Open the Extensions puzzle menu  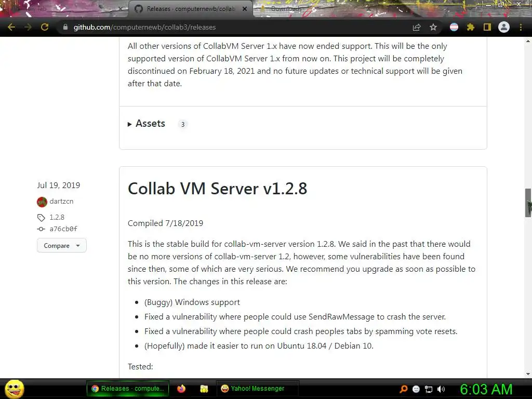[x=471, y=27]
